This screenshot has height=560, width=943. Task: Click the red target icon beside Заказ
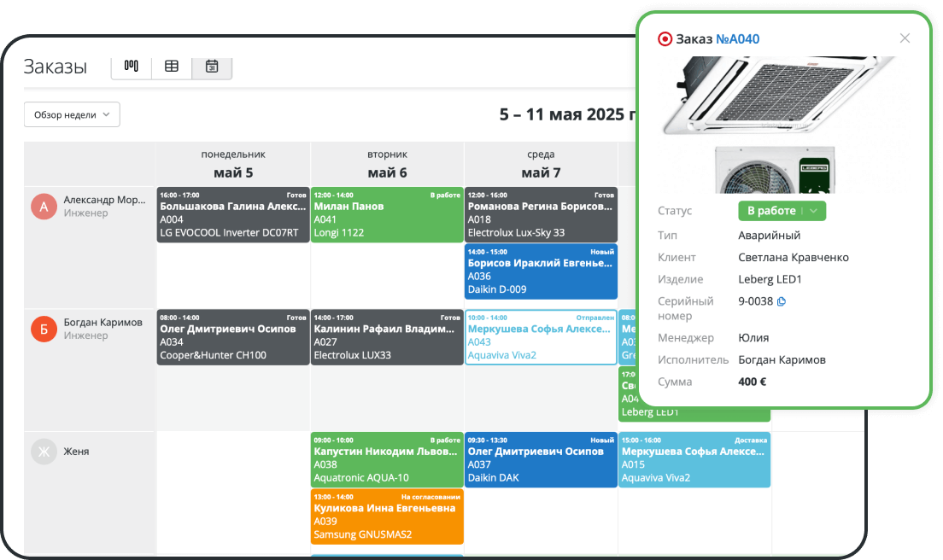pyautogui.click(x=665, y=39)
